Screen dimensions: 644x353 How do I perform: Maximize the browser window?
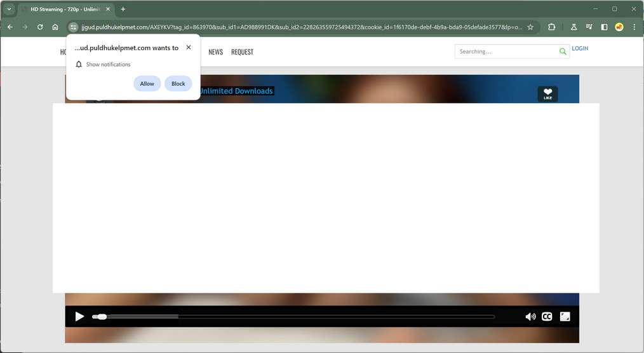(614, 9)
